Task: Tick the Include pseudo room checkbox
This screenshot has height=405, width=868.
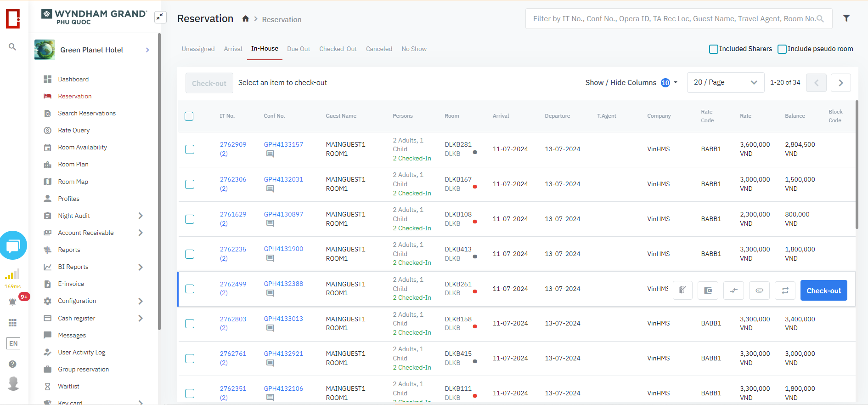Action: click(x=782, y=49)
